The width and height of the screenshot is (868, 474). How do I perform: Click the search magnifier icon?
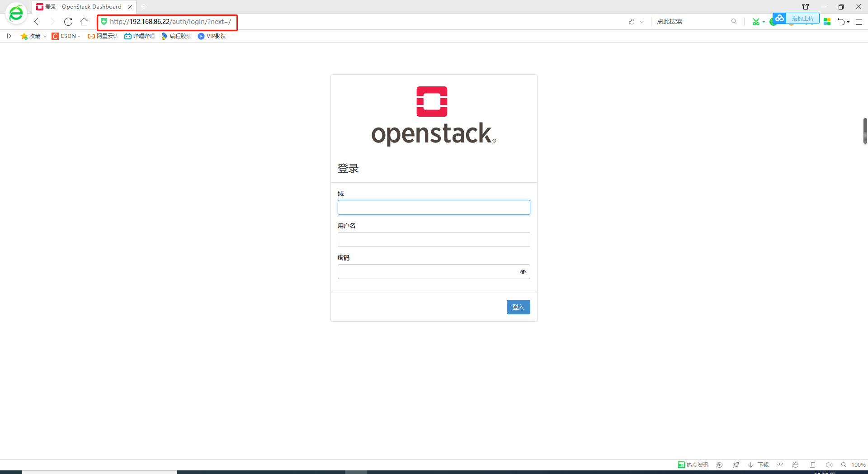coord(734,21)
